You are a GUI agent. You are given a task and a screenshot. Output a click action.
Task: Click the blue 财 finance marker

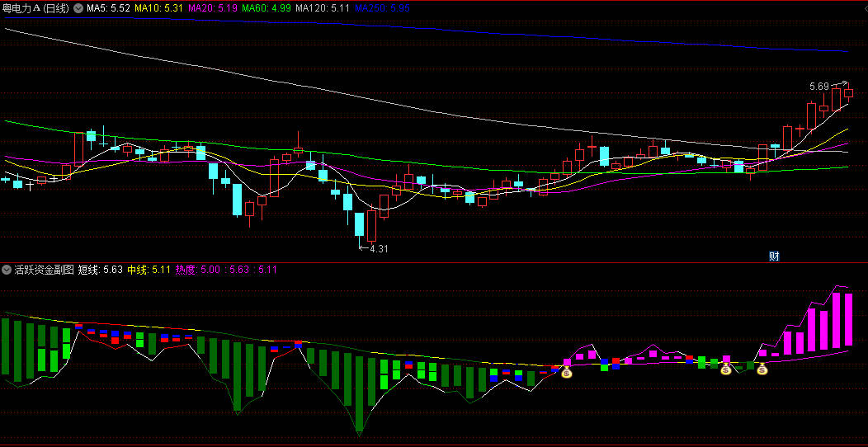(775, 256)
